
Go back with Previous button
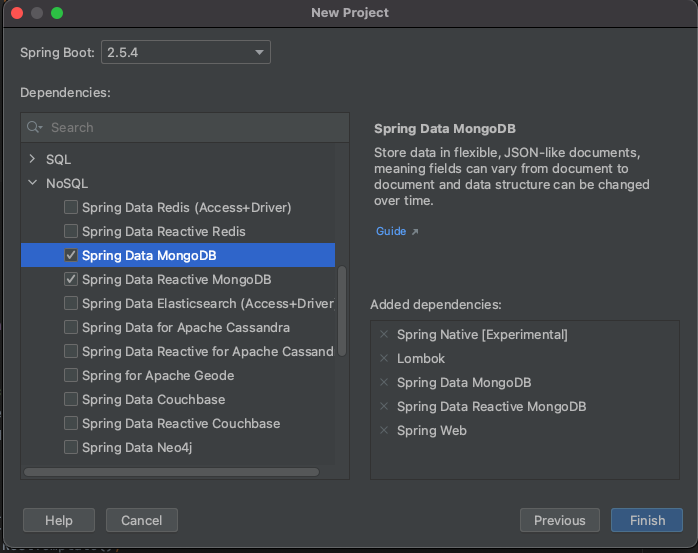559,520
